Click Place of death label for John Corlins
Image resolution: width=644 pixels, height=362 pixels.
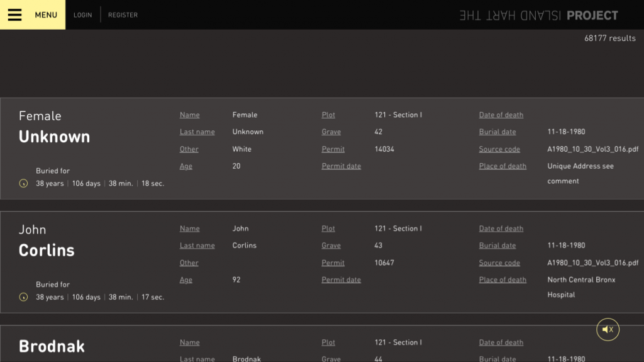pos(502,280)
